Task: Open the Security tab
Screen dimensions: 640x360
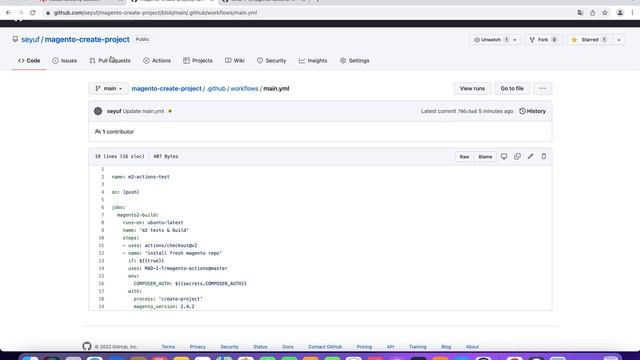Action: 271,60
